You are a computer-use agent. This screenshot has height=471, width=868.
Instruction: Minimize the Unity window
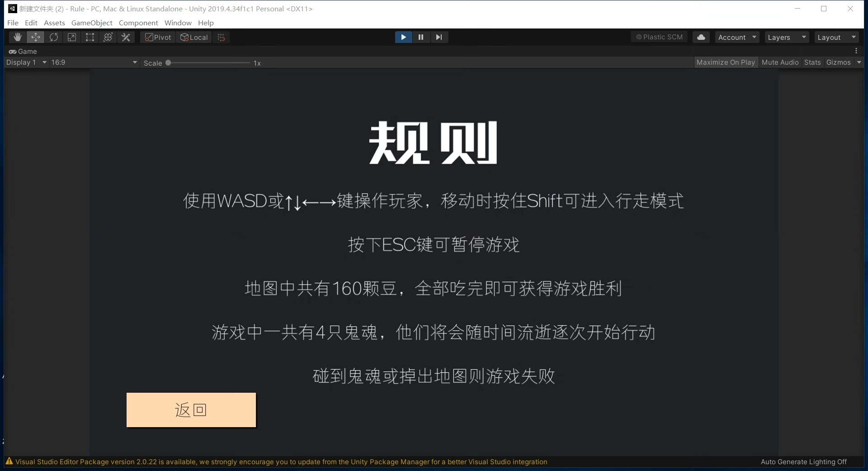pos(797,9)
